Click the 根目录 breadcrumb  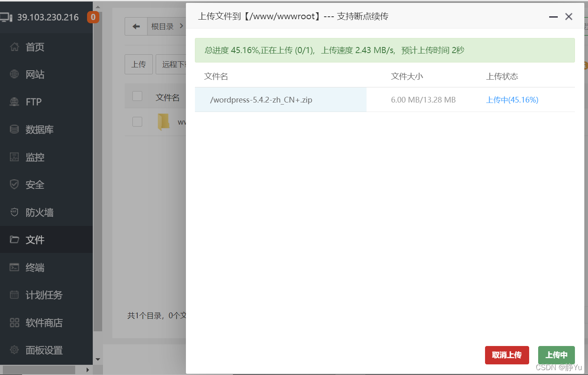[x=162, y=27]
